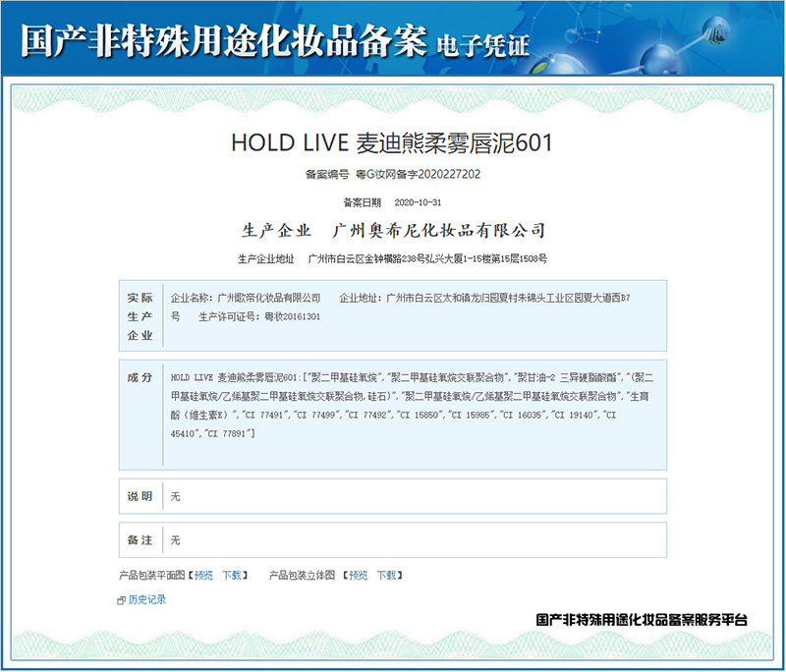Click footer text 国产非特殊用途化妆品备案服务平台
Image resolution: width=786 pixels, height=672 pixels.
click(x=642, y=620)
